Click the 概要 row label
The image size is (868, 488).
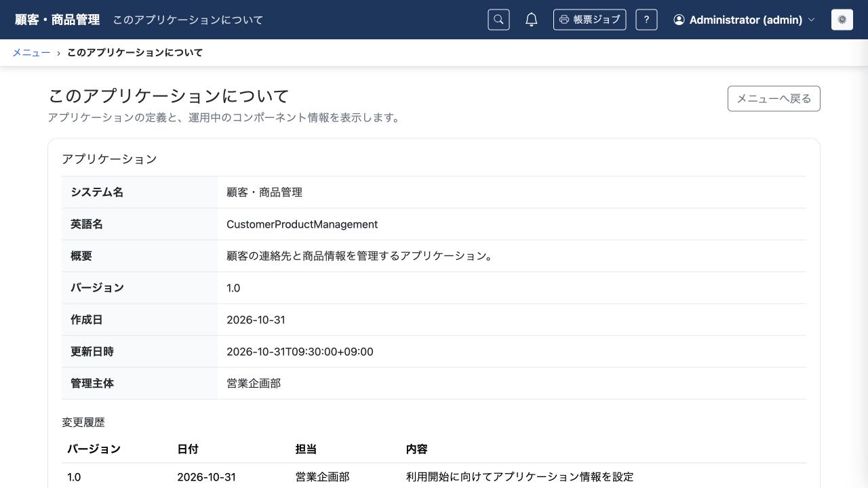[x=81, y=256]
